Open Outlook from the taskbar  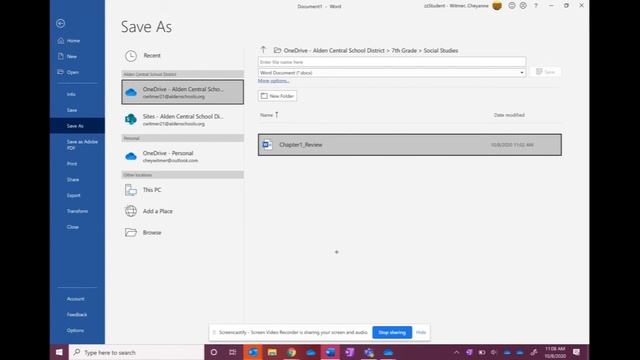pyautogui.click(x=253, y=352)
